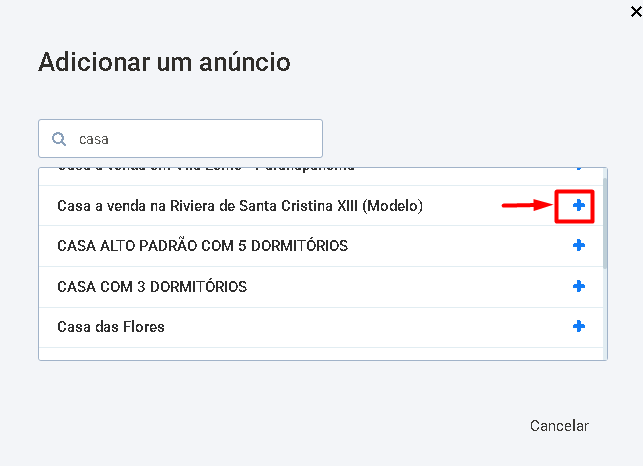Image resolution: width=643 pixels, height=466 pixels.
Task: Select the Casa das Flores row
Action: tap(321, 327)
